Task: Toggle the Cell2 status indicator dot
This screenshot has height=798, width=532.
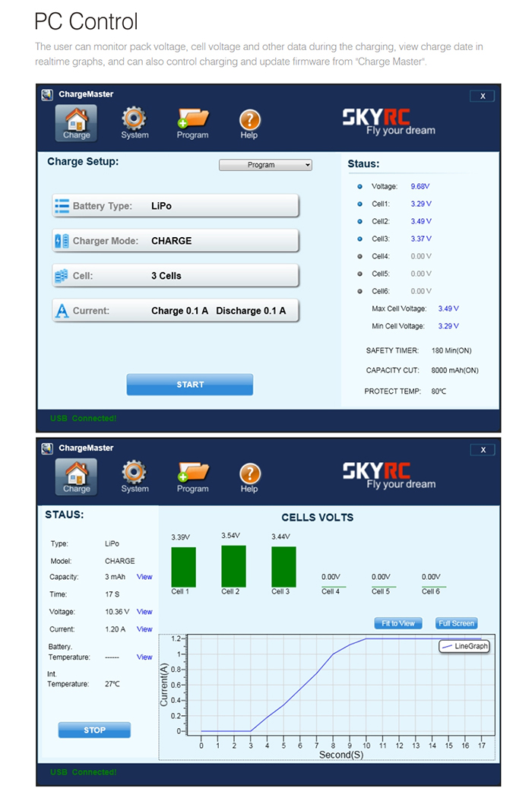Action: 359,221
